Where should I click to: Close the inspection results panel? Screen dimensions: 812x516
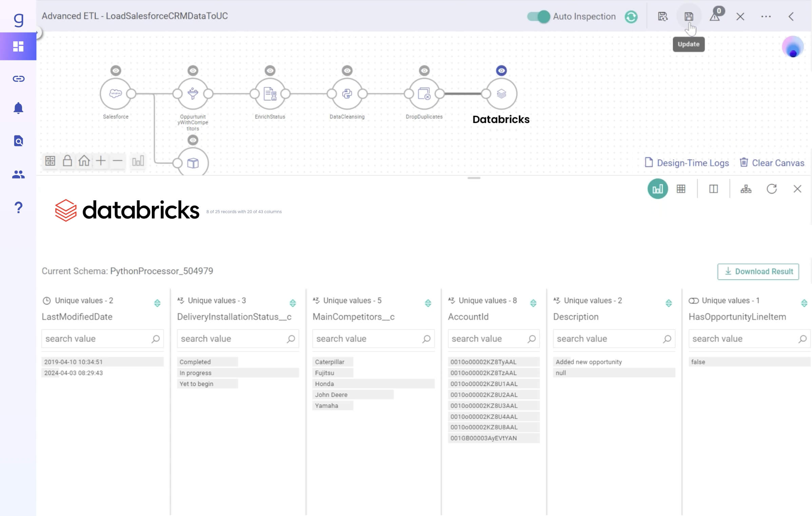797,189
